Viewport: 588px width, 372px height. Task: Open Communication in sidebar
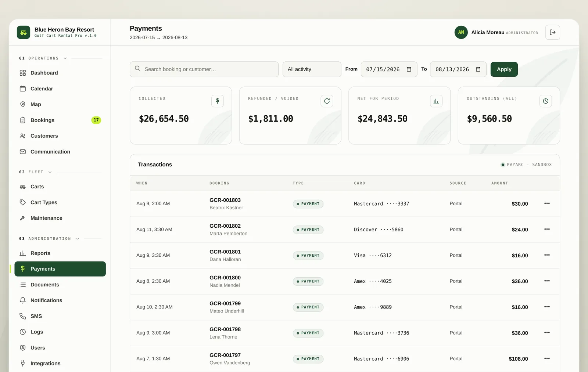click(60, 152)
